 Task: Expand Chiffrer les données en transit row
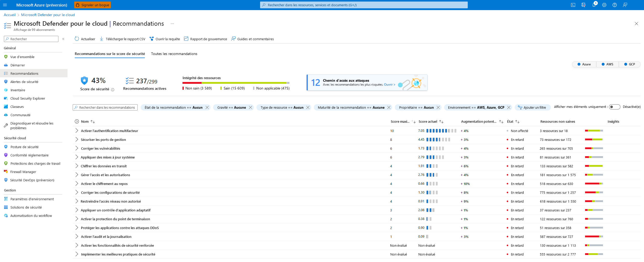point(77,166)
